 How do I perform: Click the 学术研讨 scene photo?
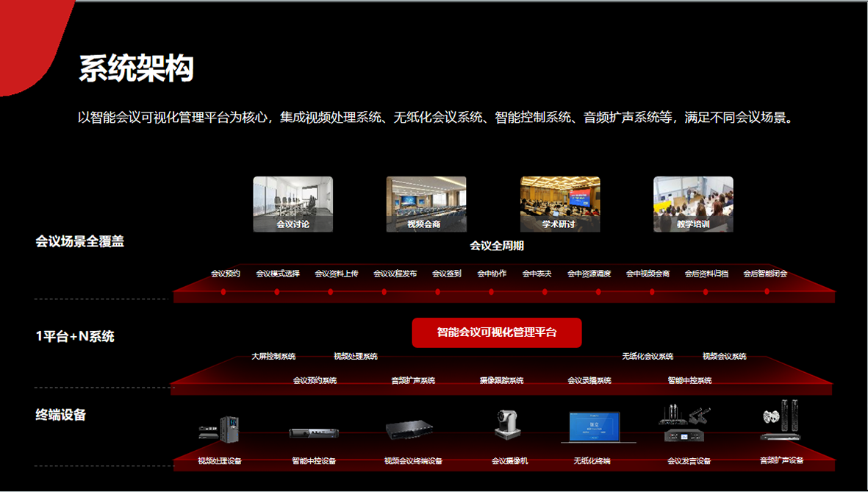pos(560,204)
